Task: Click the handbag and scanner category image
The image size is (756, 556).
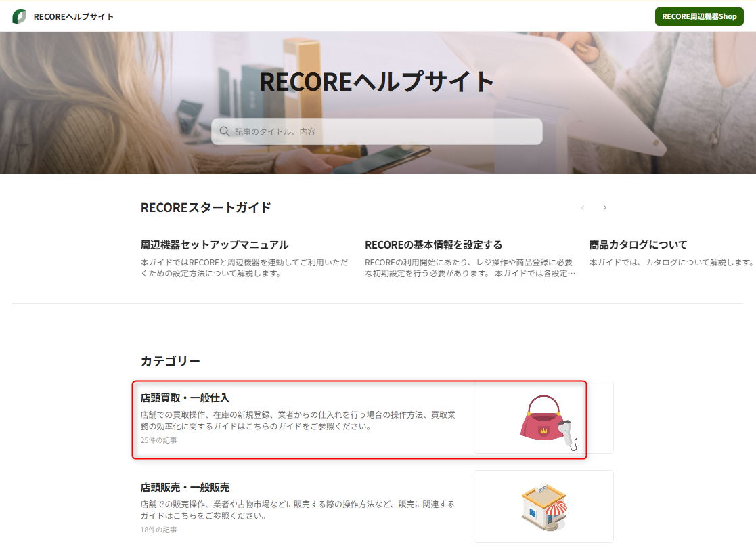Action: point(544,417)
